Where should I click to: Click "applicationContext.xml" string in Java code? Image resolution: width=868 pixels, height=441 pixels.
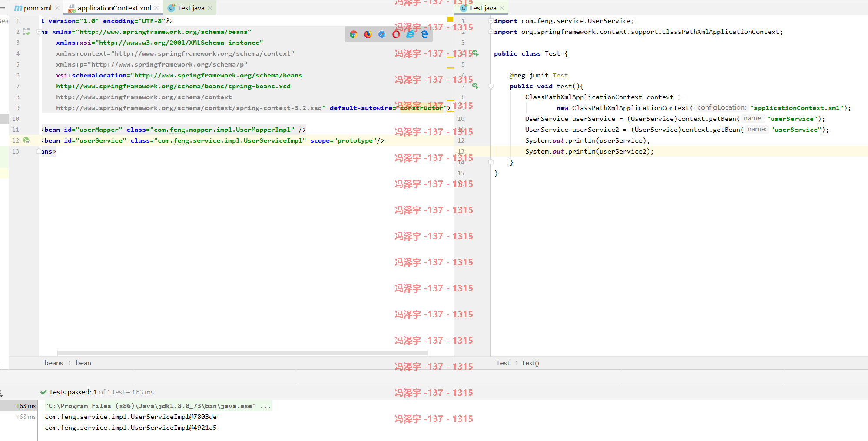click(x=797, y=108)
